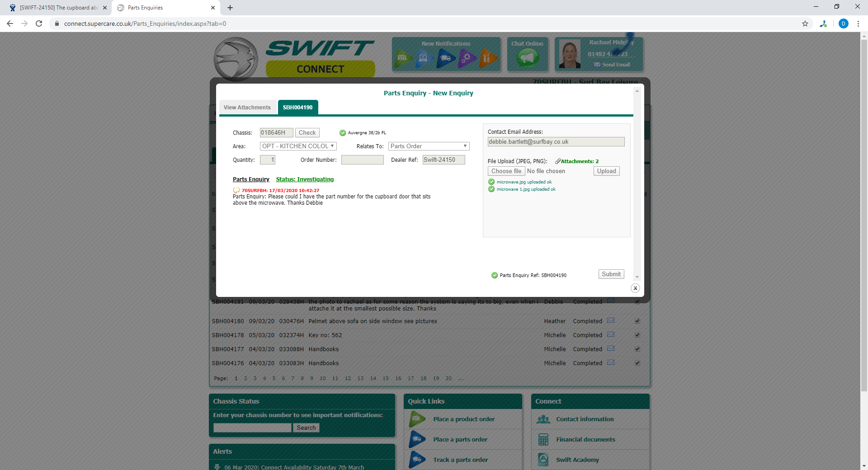The width and height of the screenshot is (868, 470).
Task: Open the Place a product order link
Action: (464, 419)
